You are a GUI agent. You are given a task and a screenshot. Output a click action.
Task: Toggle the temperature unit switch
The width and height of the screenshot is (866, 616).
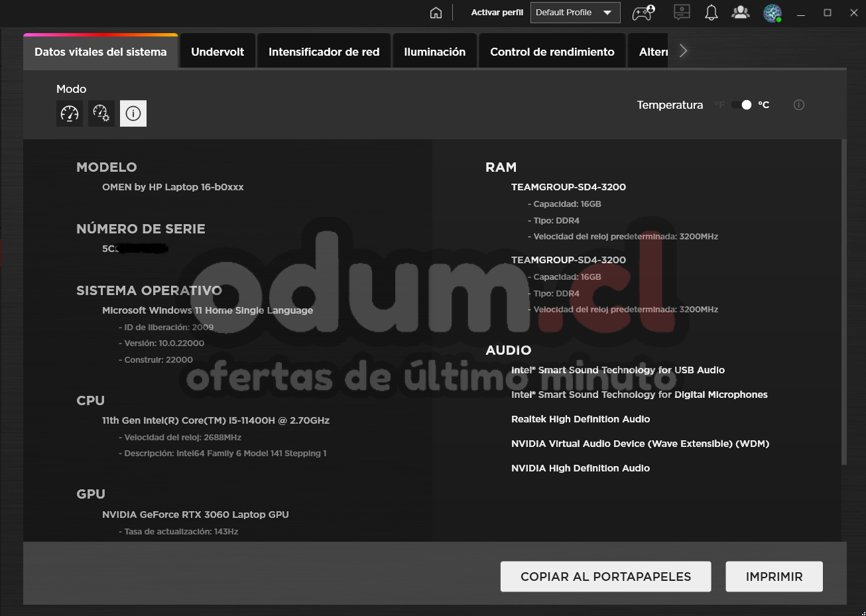741,105
